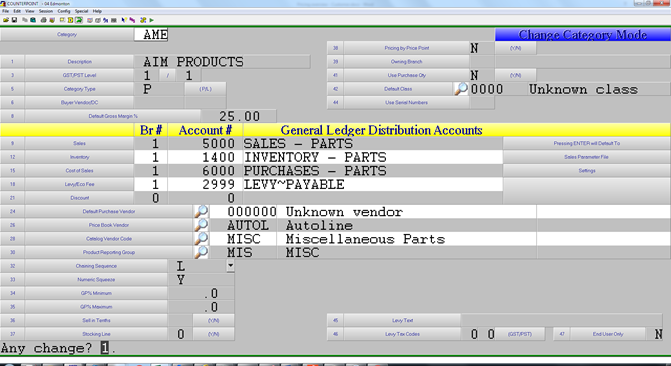Click the (P/L) button beside Category Type

205,89
